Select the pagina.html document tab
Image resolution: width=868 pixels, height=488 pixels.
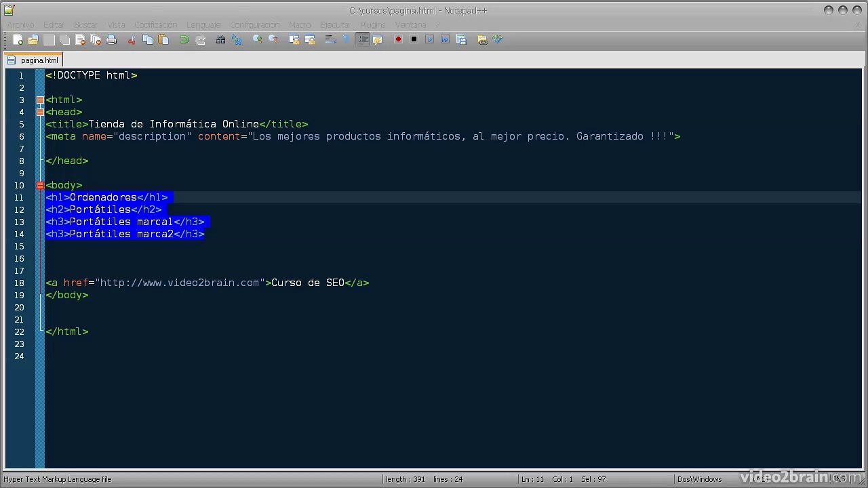click(33, 60)
